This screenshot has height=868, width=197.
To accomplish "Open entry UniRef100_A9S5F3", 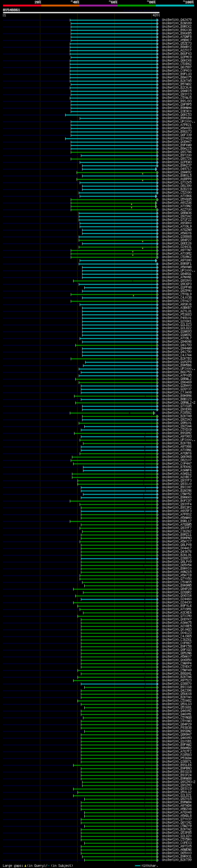I will [176, 511].
